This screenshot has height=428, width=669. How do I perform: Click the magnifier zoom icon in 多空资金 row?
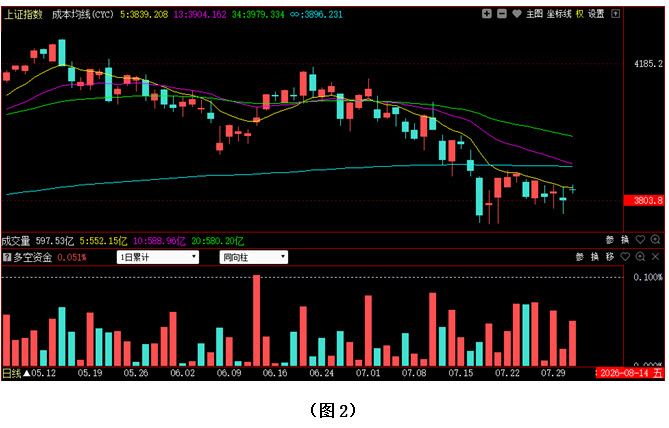pyautogui.click(x=640, y=257)
